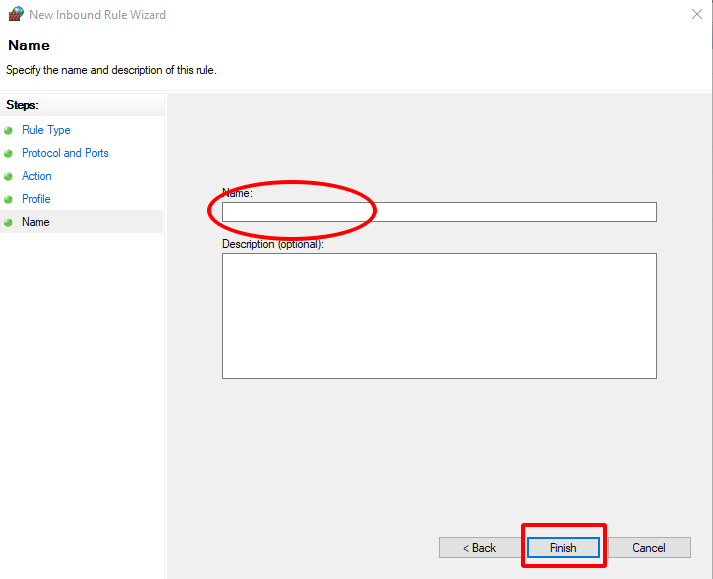Click the firewall wizard title bar icon
The width and height of the screenshot is (713, 579).
(16, 14)
